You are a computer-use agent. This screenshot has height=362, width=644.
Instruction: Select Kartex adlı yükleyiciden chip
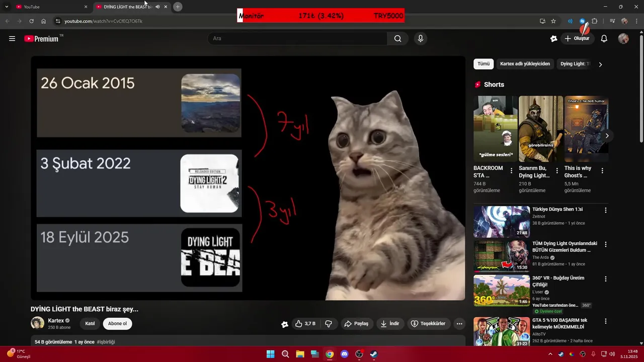[x=525, y=64]
